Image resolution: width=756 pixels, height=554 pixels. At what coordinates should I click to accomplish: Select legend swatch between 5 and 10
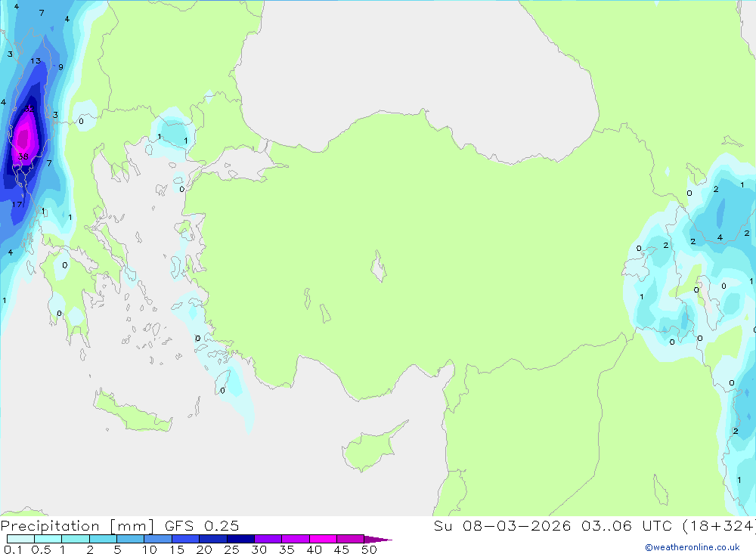coord(131,539)
